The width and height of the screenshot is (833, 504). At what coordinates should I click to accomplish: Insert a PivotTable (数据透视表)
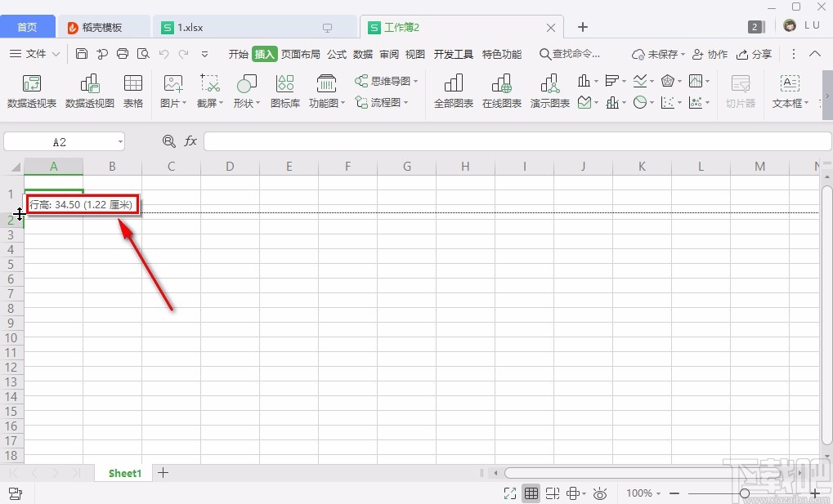pyautogui.click(x=30, y=90)
